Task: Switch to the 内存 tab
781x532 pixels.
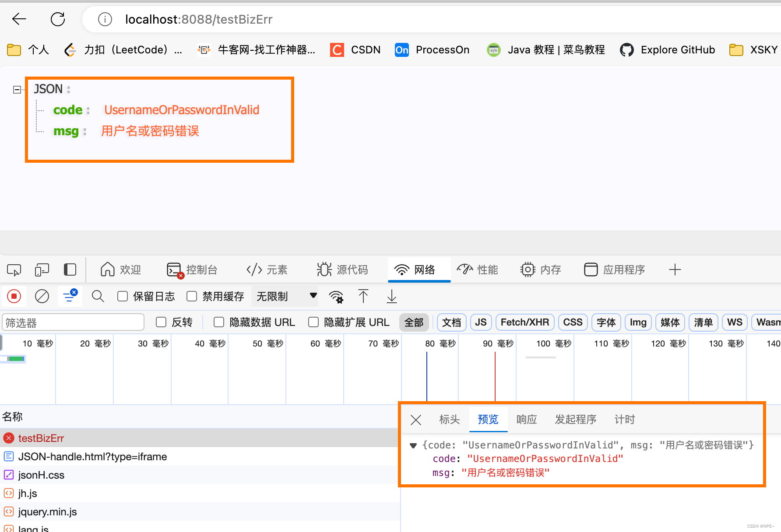Action: pos(541,270)
